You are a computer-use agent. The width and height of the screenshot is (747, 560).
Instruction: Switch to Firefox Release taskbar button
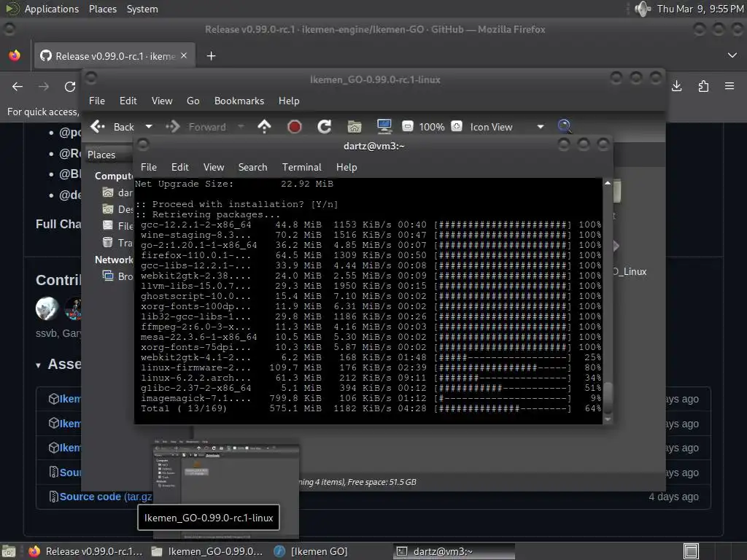click(86, 551)
